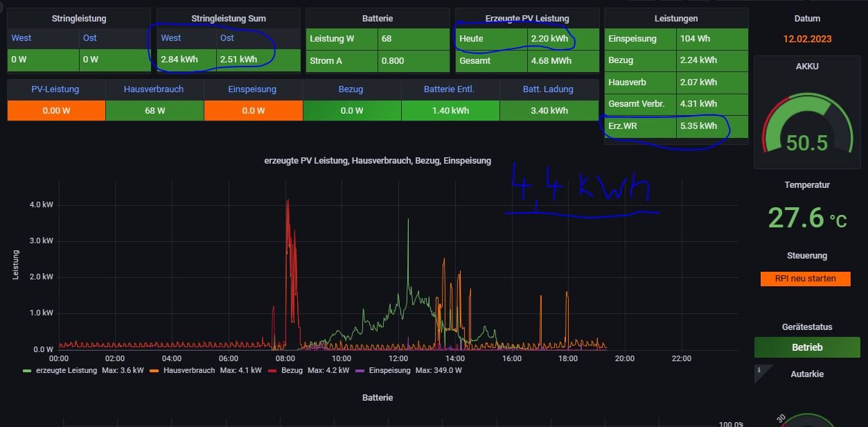
Task: Open the Batterie panel title at top
Action: click(x=378, y=19)
